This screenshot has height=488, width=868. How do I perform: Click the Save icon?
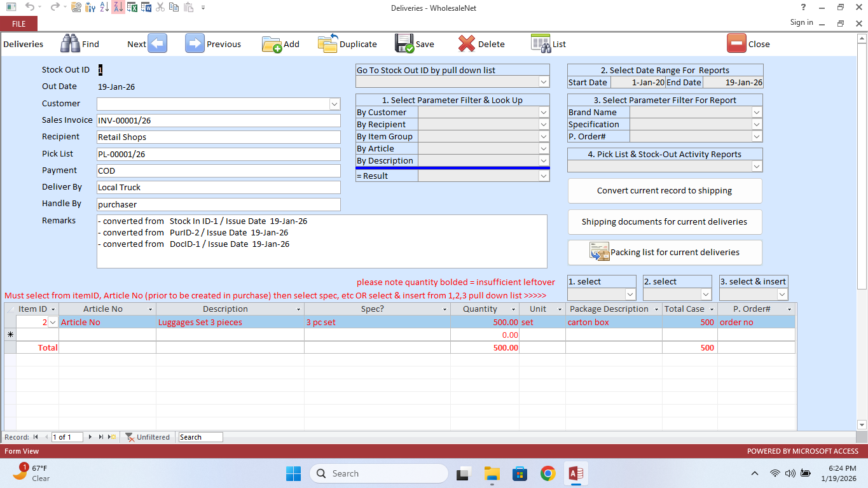tap(405, 44)
